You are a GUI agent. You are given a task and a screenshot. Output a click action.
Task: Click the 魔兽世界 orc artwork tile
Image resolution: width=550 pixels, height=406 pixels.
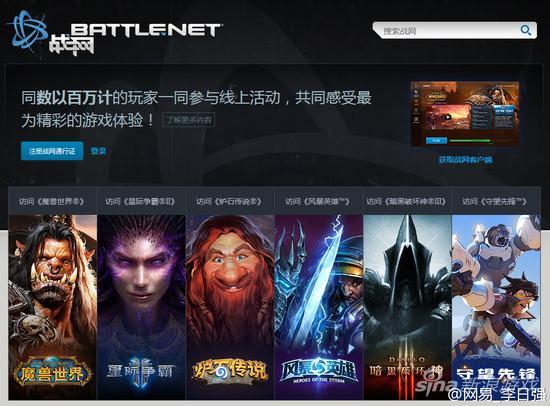[x=52, y=307]
